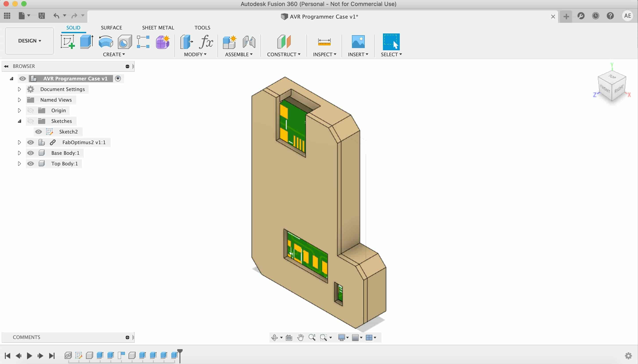Select the Revolve tool
The width and height of the screenshot is (638, 364).
pos(105,41)
